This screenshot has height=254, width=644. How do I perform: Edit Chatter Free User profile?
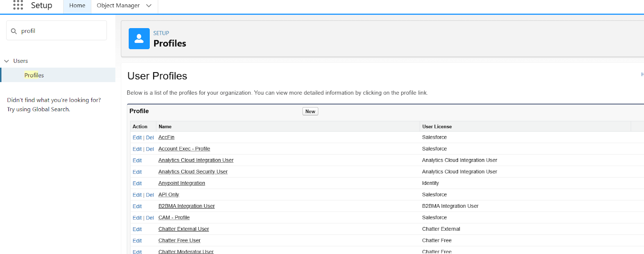[137, 241]
